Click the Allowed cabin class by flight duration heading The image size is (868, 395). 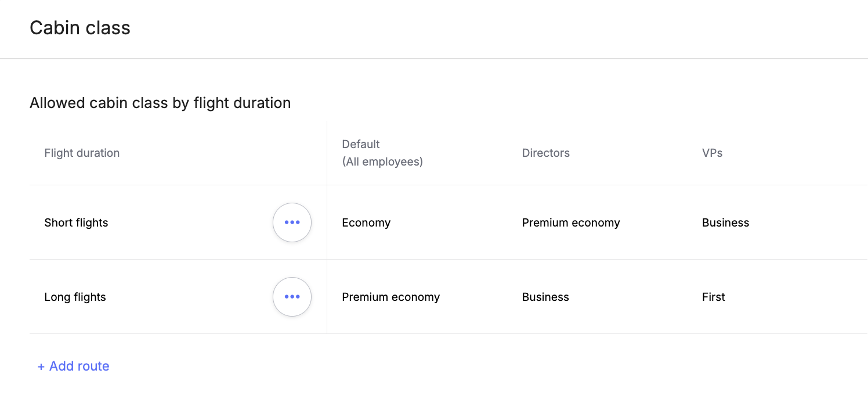pos(160,103)
